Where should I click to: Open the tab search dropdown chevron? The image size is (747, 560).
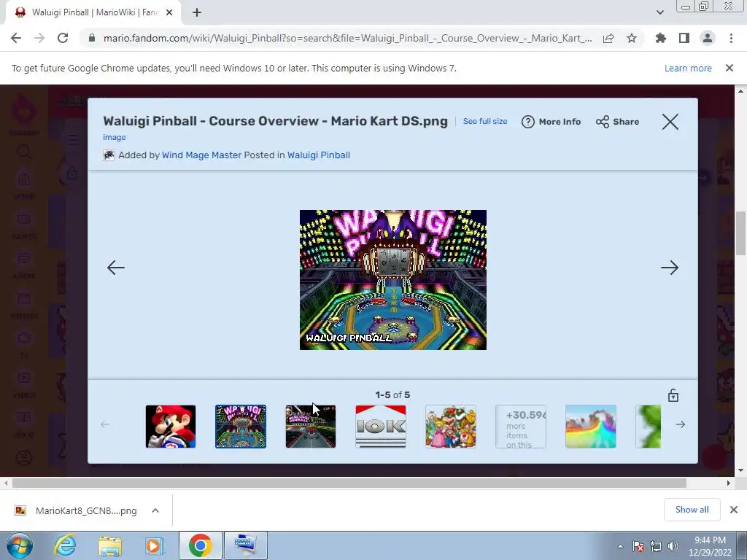pos(659,13)
